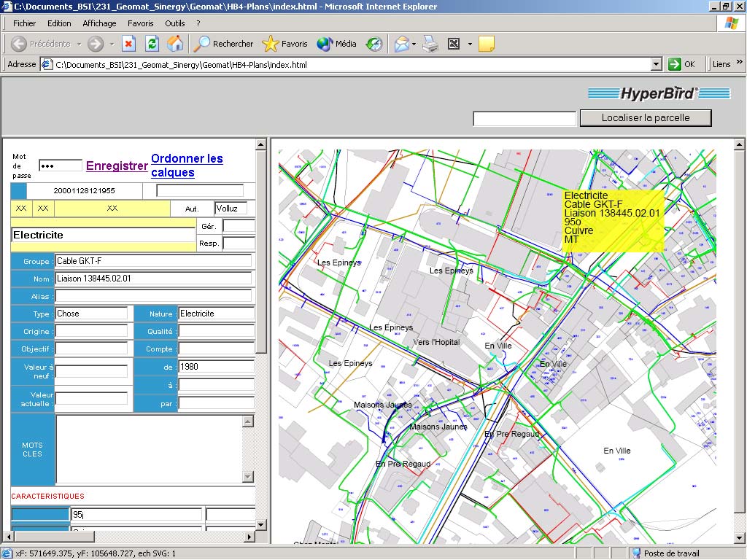Screen dimensions: 747x560
Task: Click the yellow note Discussion icon
Action: pos(487,44)
